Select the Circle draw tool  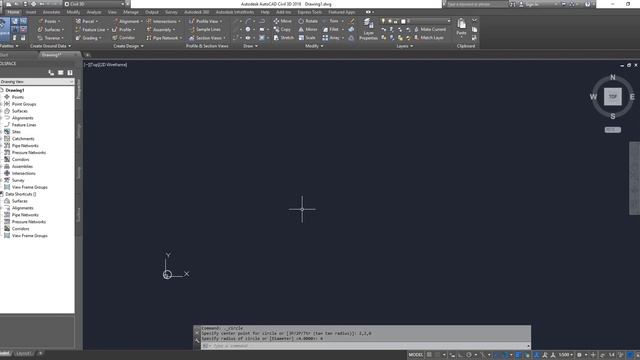[248, 29]
